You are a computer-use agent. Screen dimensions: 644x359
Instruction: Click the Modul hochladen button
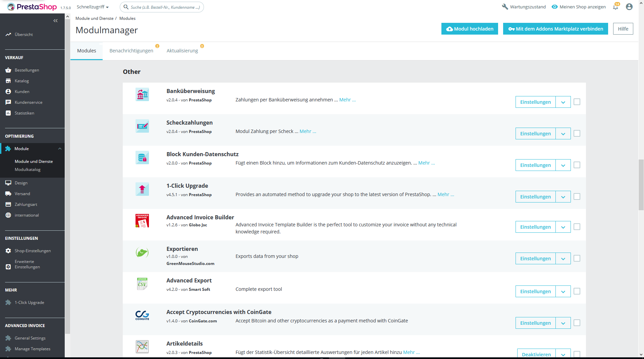click(x=470, y=29)
